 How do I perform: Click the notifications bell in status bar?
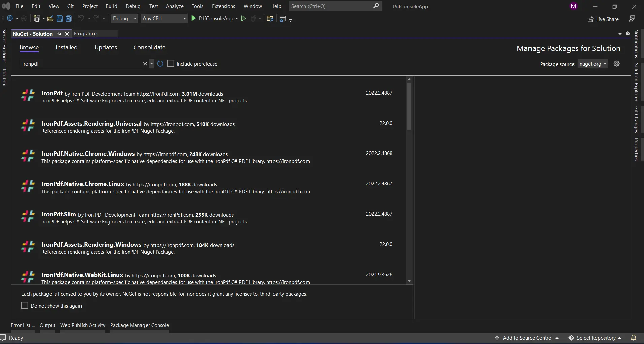(634, 338)
